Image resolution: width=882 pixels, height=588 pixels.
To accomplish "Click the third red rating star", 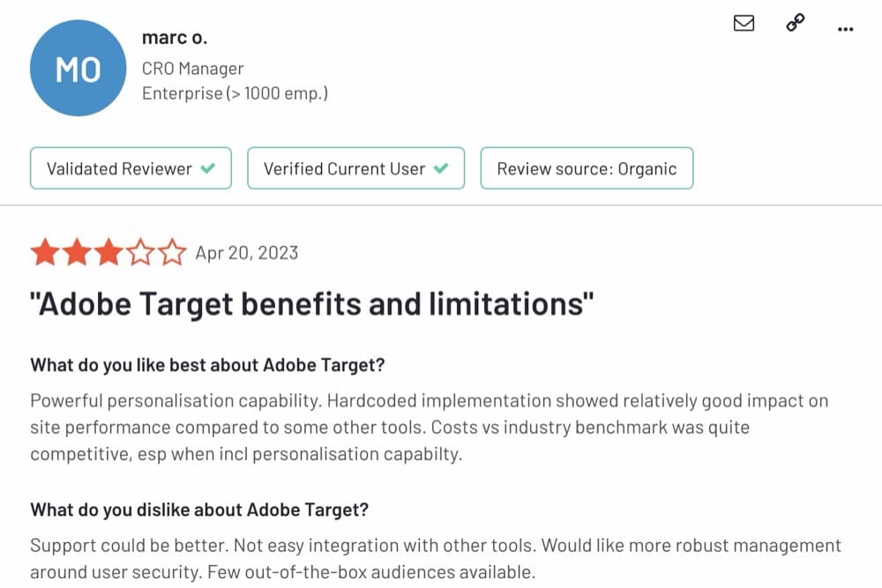I will click(108, 253).
